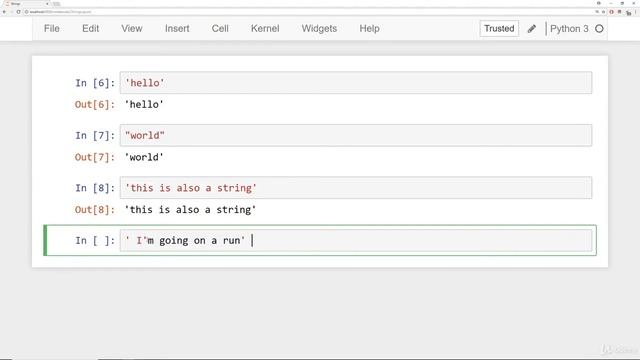Open the Edit menu
The image size is (640, 360).
pos(90,29)
